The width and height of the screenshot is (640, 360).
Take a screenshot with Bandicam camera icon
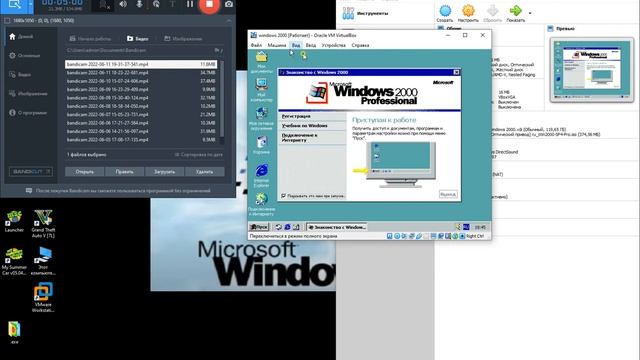coord(229,4)
